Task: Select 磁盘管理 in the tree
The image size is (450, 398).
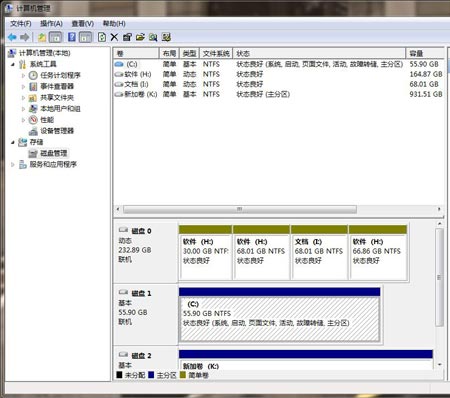Action: pyautogui.click(x=54, y=153)
